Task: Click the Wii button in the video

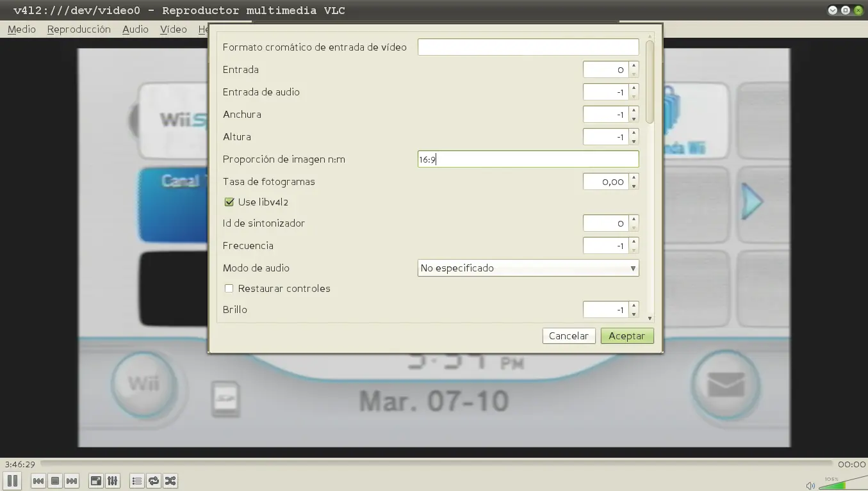Action: 143,384
